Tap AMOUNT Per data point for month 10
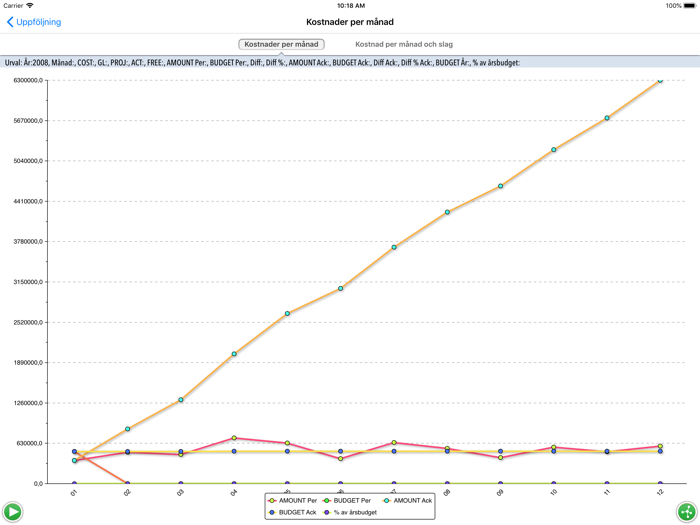700x525 pixels. pos(554,447)
